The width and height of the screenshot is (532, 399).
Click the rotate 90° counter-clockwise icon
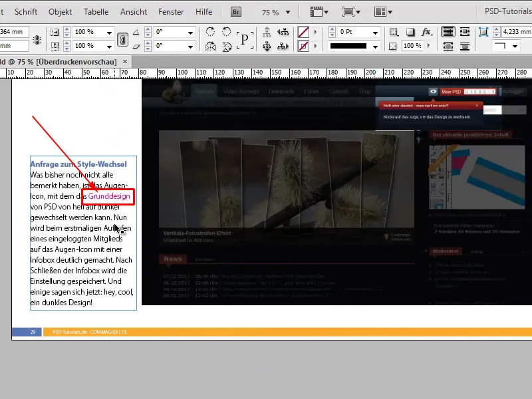(227, 32)
